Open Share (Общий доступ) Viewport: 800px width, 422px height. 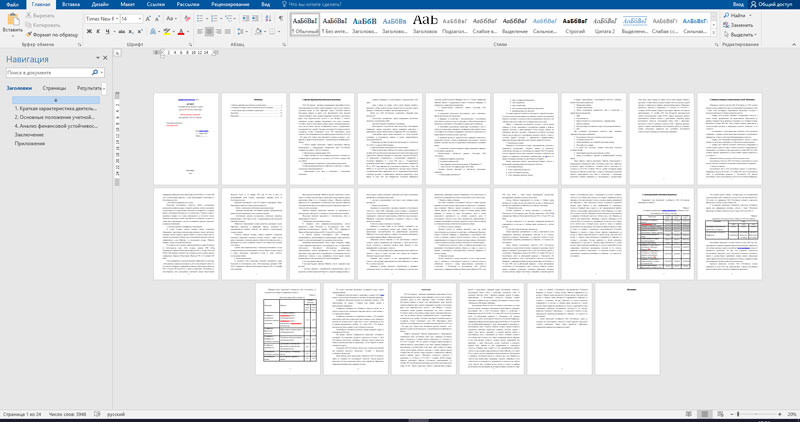click(x=771, y=4)
